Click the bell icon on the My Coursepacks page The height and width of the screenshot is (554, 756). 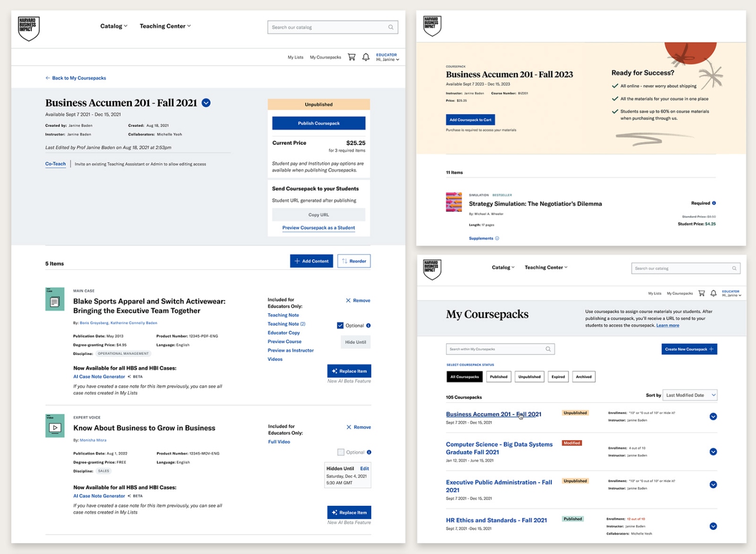pos(713,293)
